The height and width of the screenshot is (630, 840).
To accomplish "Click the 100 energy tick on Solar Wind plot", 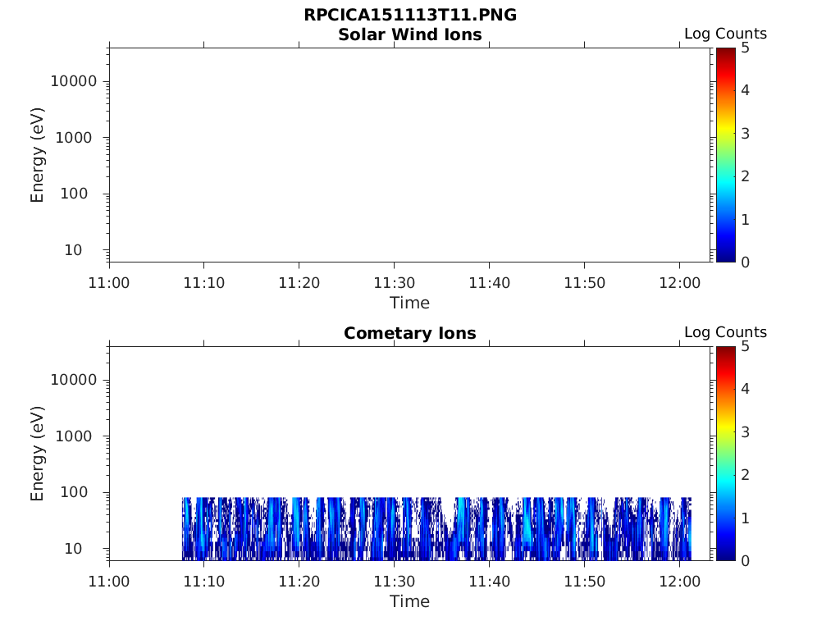I will point(74,194).
